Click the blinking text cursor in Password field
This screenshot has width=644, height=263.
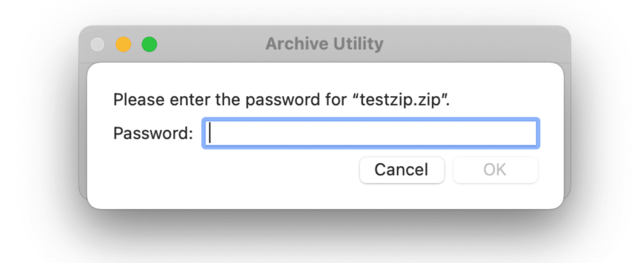[x=211, y=133]
